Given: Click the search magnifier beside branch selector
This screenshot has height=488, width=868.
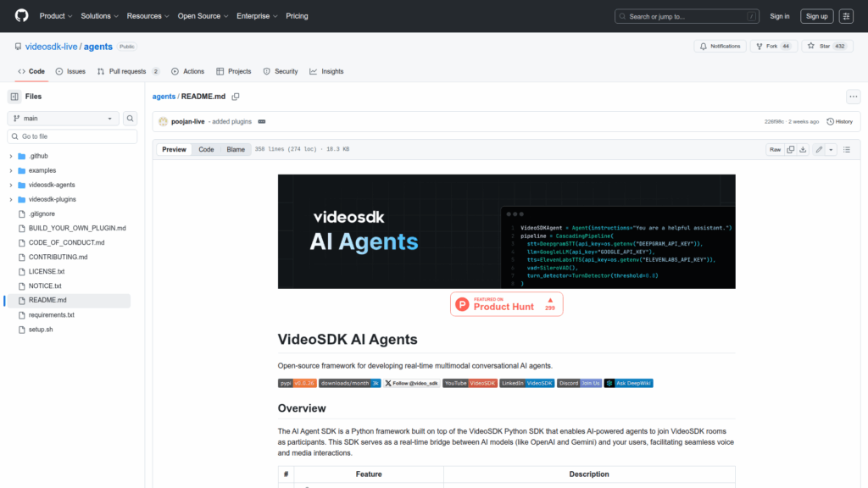Looking at the screenshot, I should point(131,119).
